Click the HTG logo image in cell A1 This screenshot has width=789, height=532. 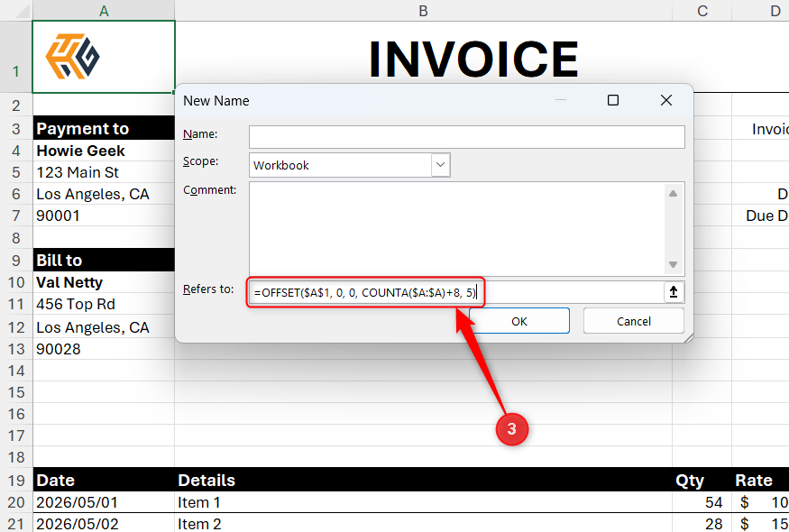pos(72,57)
